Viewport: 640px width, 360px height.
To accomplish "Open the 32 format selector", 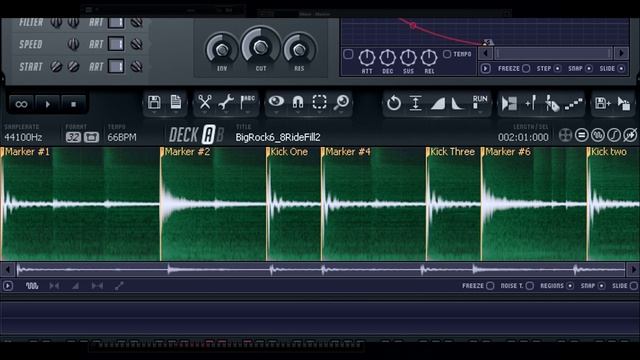I will click(x=73, y=138).
